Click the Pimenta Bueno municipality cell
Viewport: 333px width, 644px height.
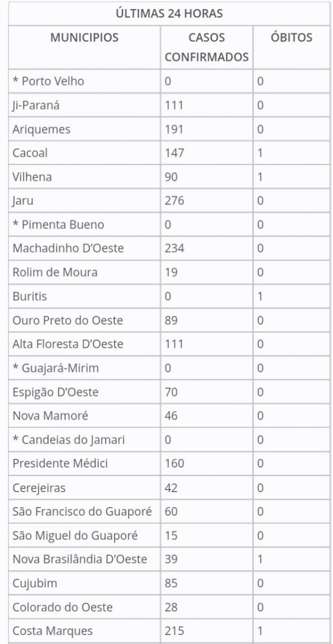click(58, 224)
